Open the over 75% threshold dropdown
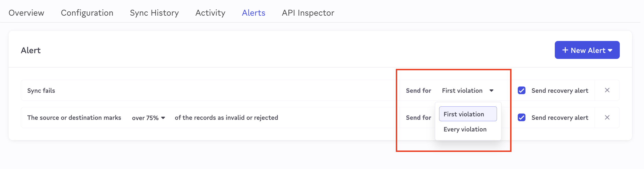The width and height of the screenshot is (644, 169). coord(148,118)
